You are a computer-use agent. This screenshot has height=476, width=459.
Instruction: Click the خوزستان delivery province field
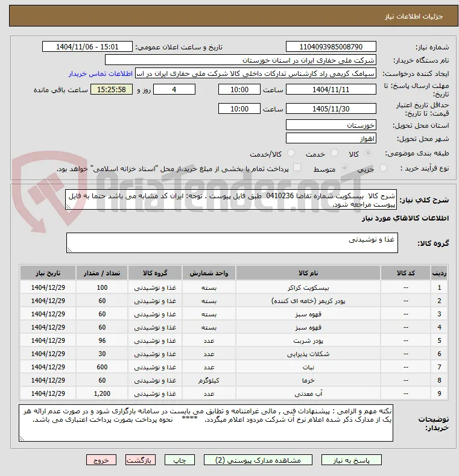331,125
